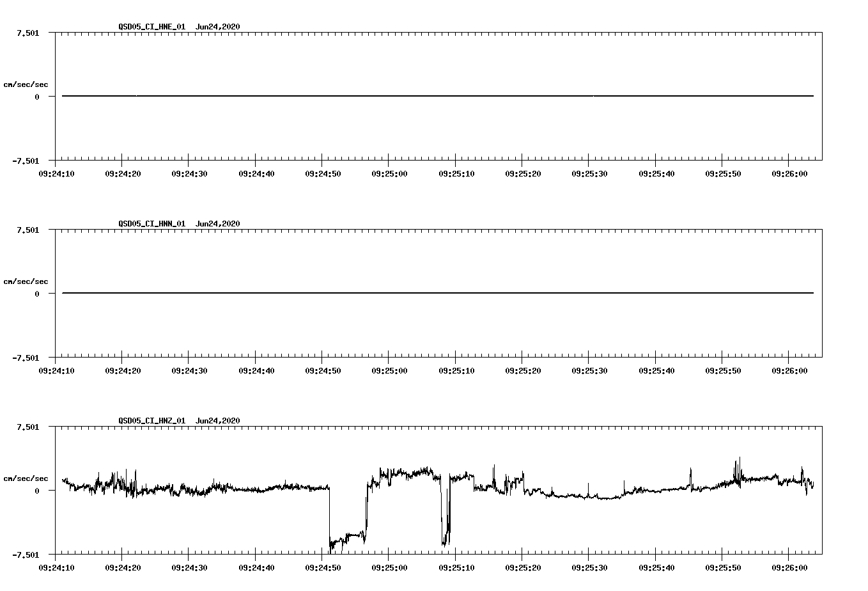Select 09:24:20 time label under HNN plot

point(123,370)
